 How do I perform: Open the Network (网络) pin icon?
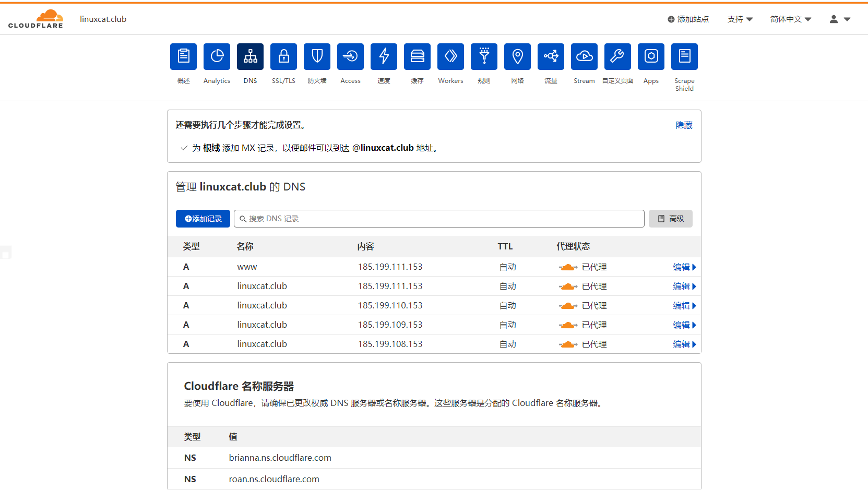coord(517,56)
